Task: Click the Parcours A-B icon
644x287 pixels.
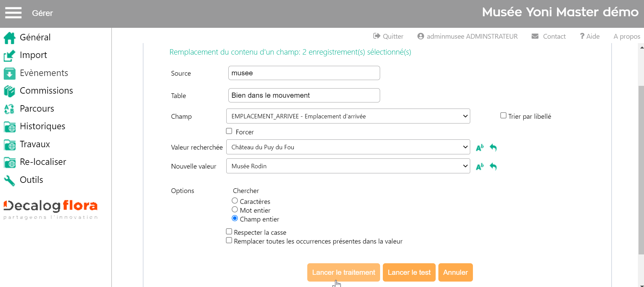Action: pyautogui.click(x=9, y=109)
